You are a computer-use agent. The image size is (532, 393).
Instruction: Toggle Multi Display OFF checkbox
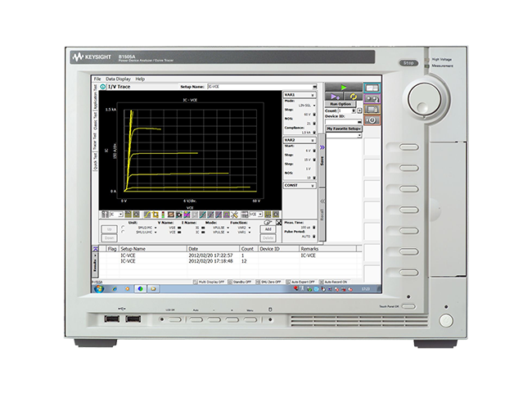pyautogui.click(x=196, y=282)
